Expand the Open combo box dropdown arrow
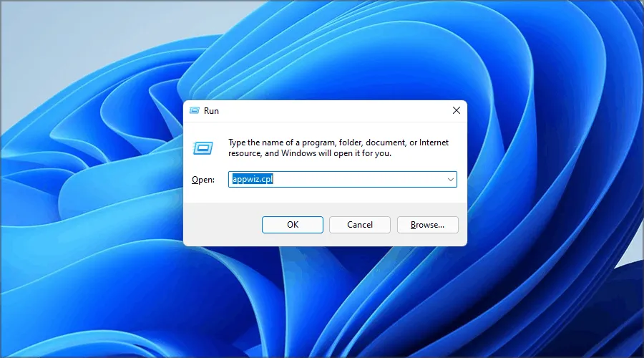The image size is (644, 358). click(450, 180)
